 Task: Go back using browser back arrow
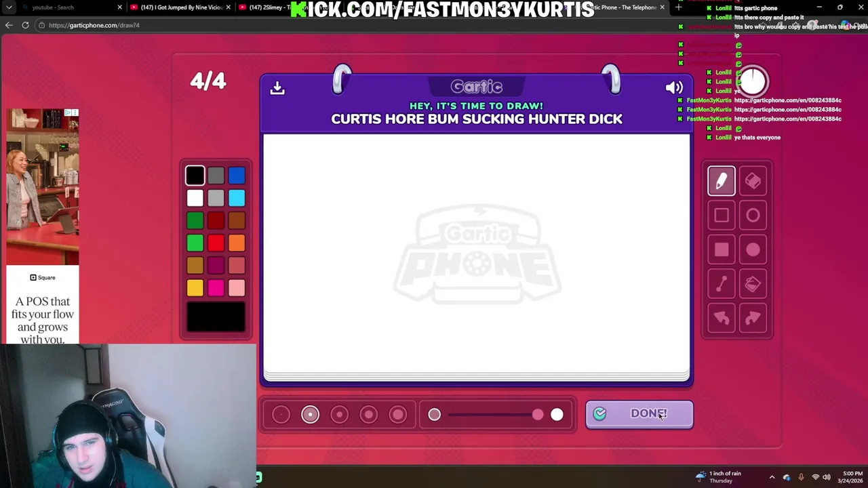[x=9, y=25]
